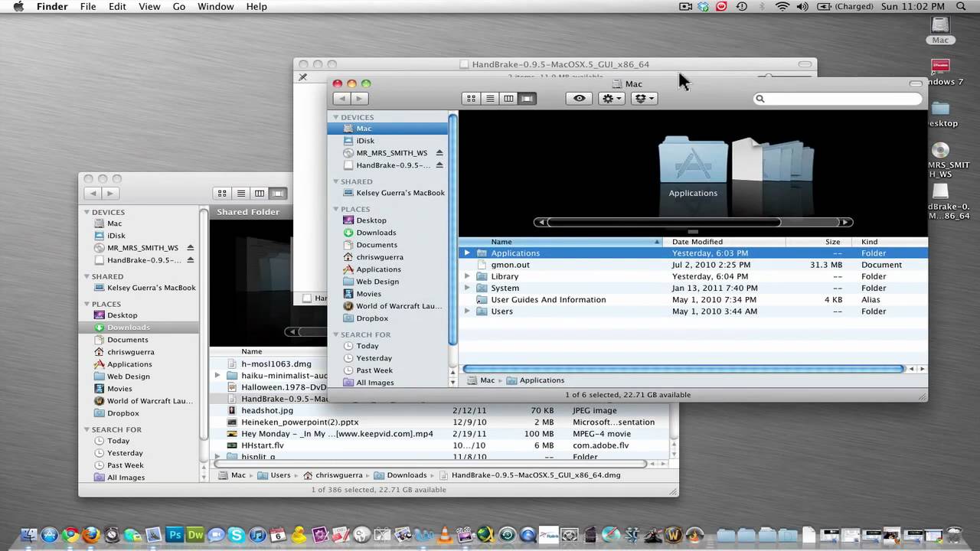Eject HandBrake volume in the Mac window sidebar
The width and height of the screenshot is (980, 551).
(439, 165)
